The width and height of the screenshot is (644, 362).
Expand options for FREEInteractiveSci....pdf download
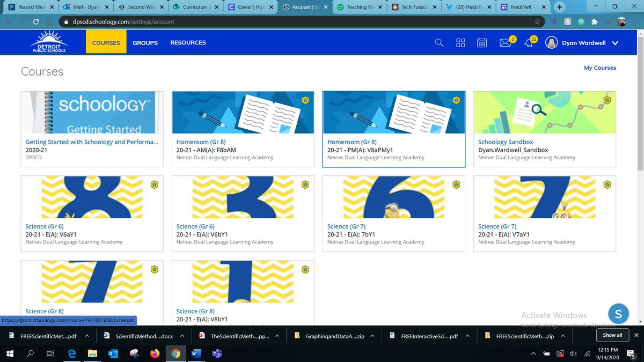click(x=467, y=336)
